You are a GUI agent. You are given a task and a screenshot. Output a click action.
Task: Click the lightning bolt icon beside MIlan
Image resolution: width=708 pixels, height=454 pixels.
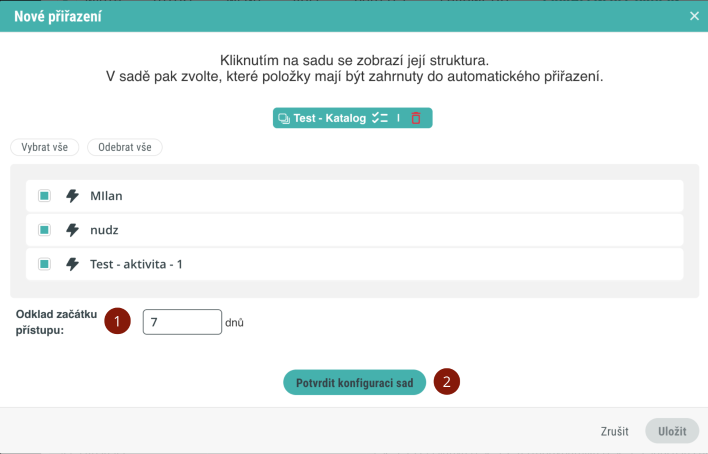72,196
